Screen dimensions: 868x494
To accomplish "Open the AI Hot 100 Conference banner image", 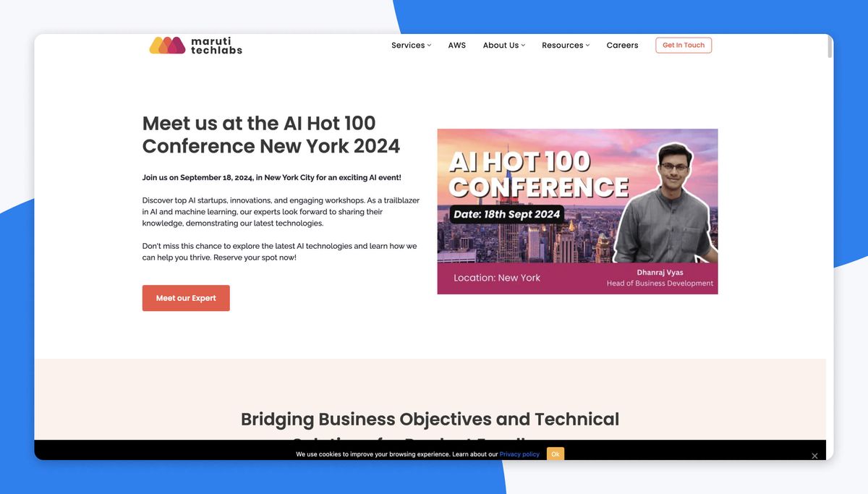I will [x=577, y=211].
